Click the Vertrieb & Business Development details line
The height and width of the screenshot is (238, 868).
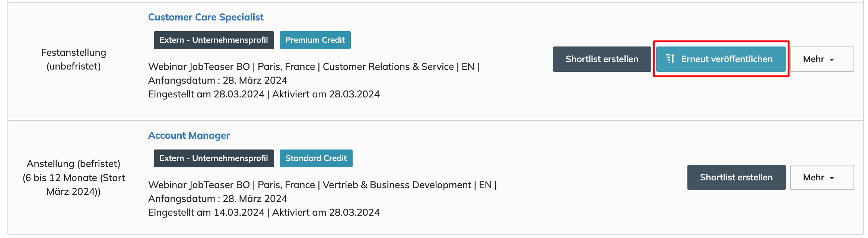[x=322, y=185]
